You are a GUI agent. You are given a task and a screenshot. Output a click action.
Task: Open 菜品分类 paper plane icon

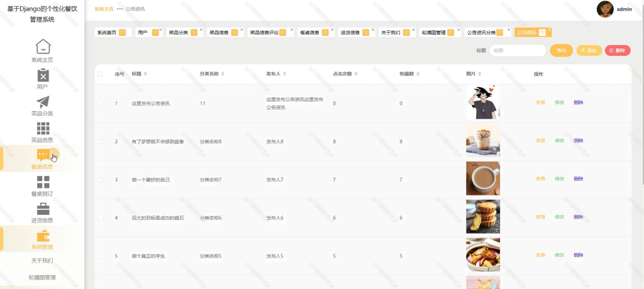43,102
